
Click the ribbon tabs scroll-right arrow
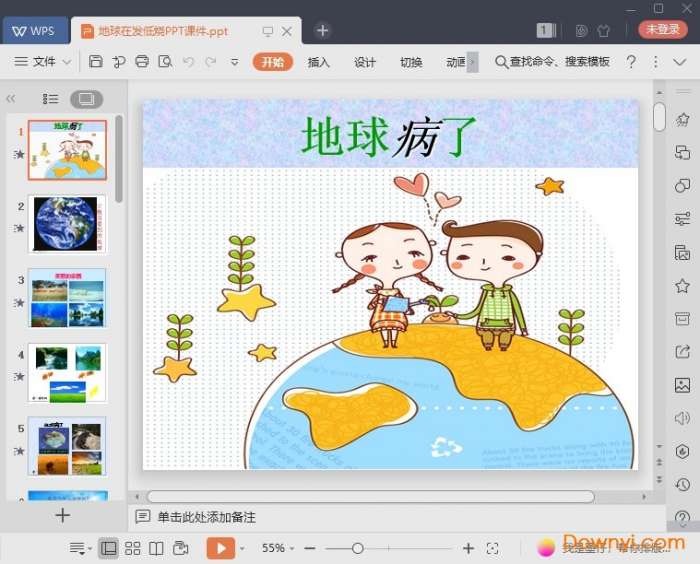(x=473, y=62)
